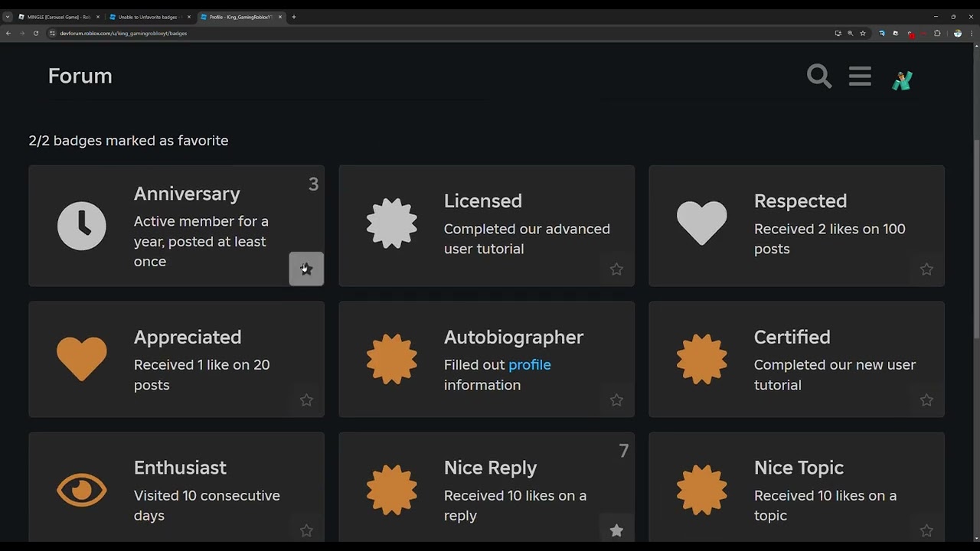Open the user avatar menu

pyautogui.click(x=902, y=80)
